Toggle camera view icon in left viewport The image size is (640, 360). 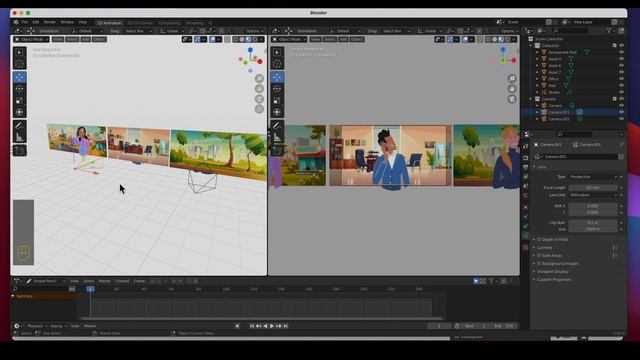click(259, 99)
